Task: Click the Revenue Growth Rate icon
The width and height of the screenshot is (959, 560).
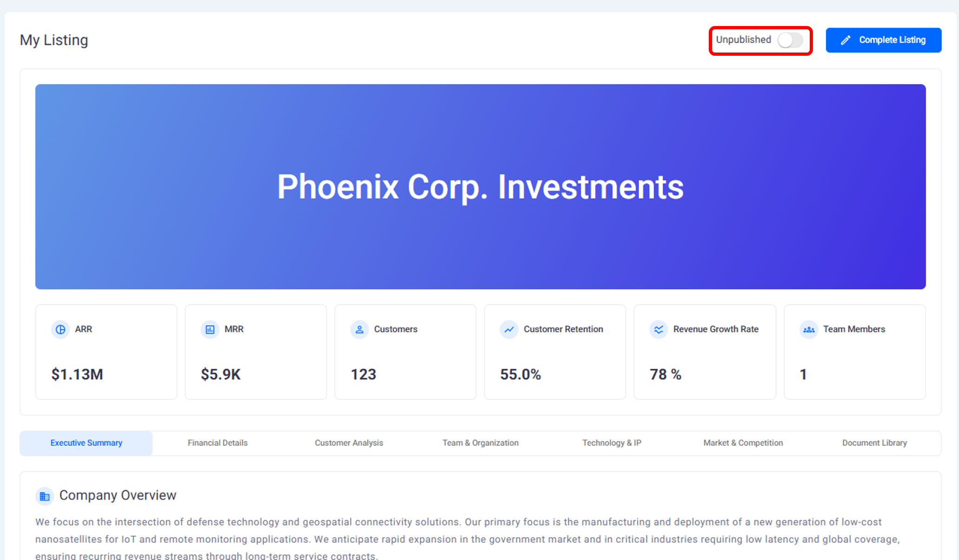Action: click(x=659, y=329)
